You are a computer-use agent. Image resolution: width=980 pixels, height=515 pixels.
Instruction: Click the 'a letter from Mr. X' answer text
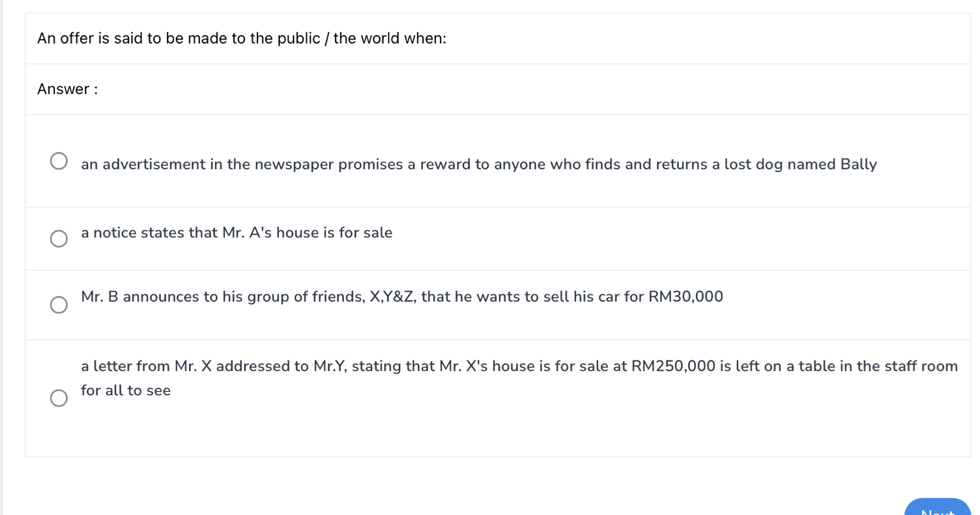[519, 366]
